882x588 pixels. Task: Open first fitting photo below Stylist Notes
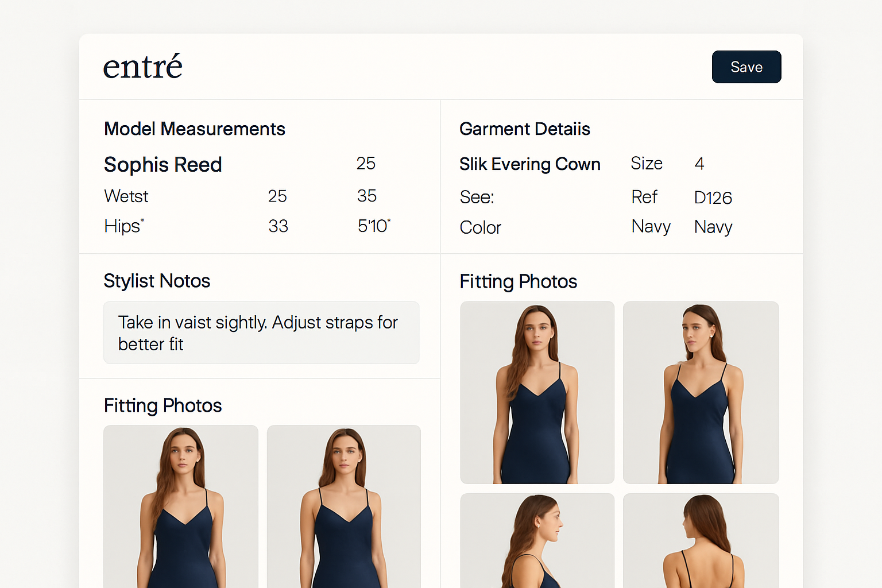pos(181,505)
